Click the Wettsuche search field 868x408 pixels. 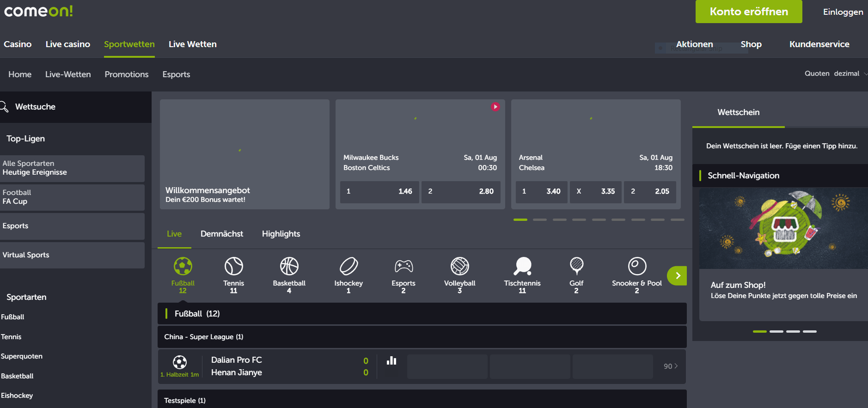(76, 107)
